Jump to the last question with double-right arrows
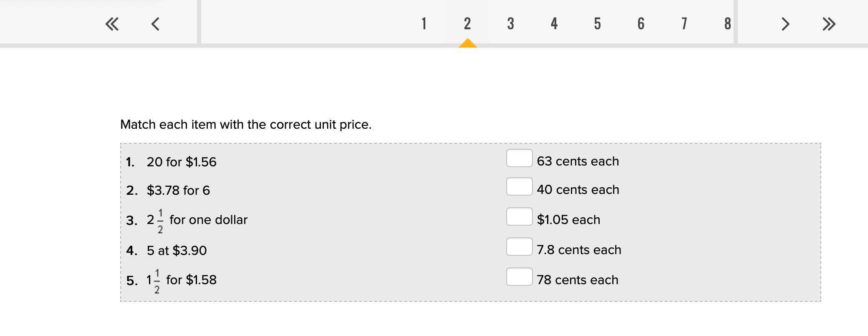This screenshot has height=336, width=868. tap(829, 24)
